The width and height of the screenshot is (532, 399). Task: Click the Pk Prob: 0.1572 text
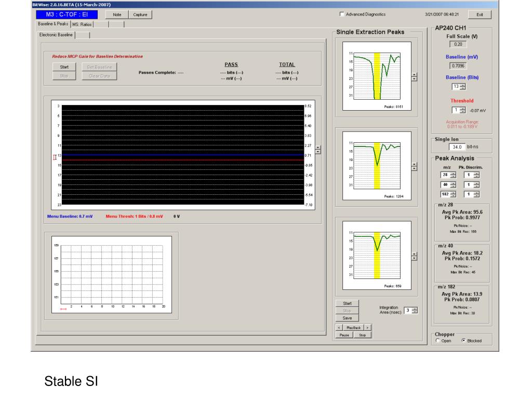[x=462, y=259]
